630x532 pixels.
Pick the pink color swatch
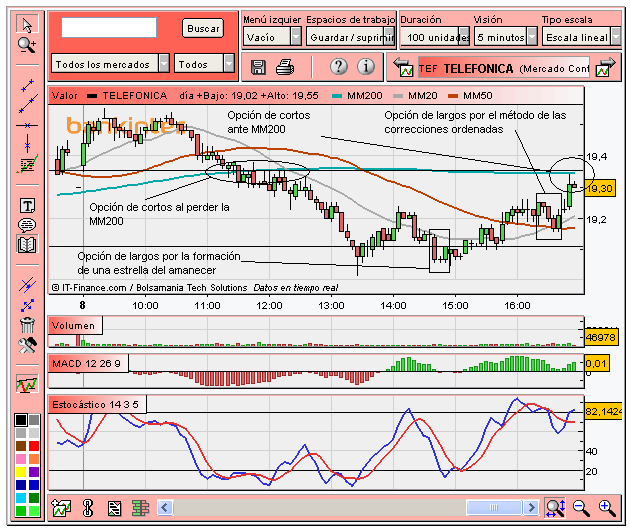click(21, 459)
